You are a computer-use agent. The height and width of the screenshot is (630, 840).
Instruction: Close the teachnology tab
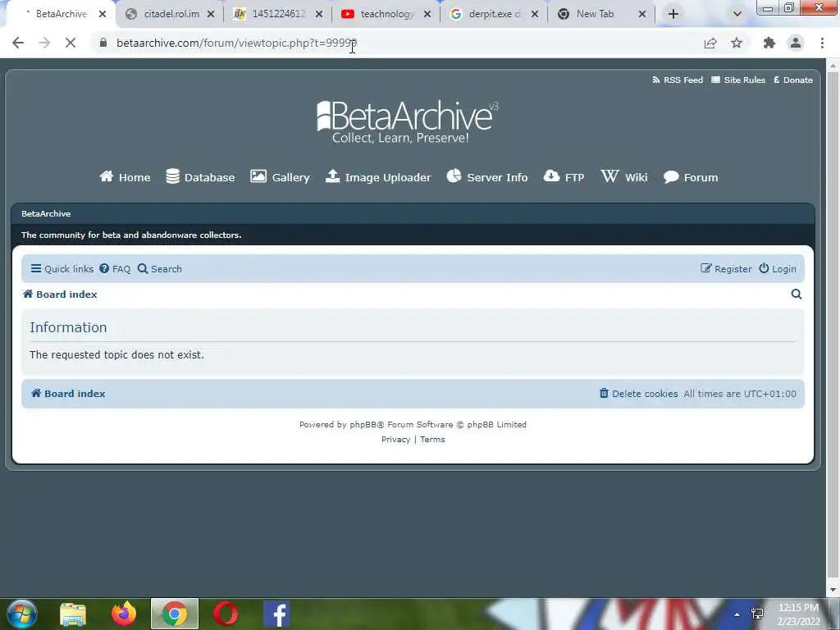pos(427,15)
